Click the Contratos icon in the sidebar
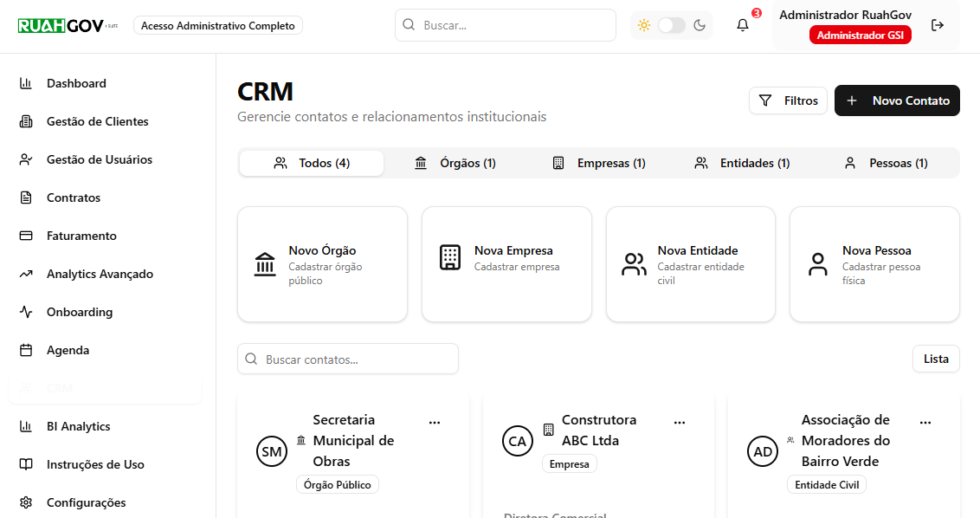Viewport: 980px width, 518px height. tap(23, 197)
